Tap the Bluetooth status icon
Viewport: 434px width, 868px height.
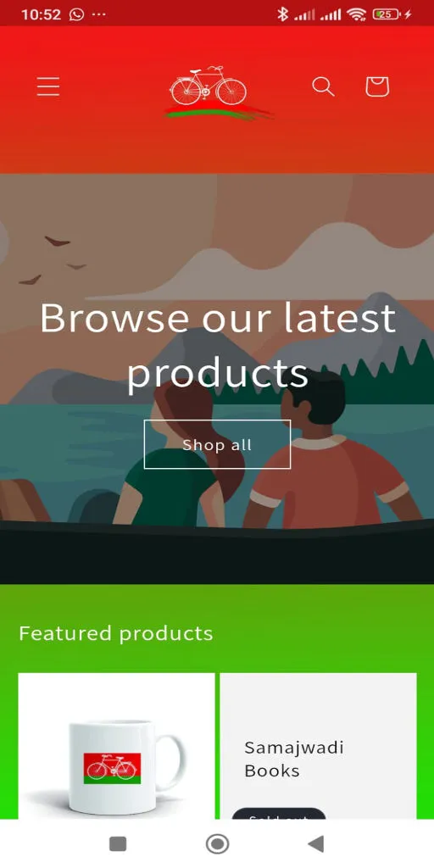282,14
